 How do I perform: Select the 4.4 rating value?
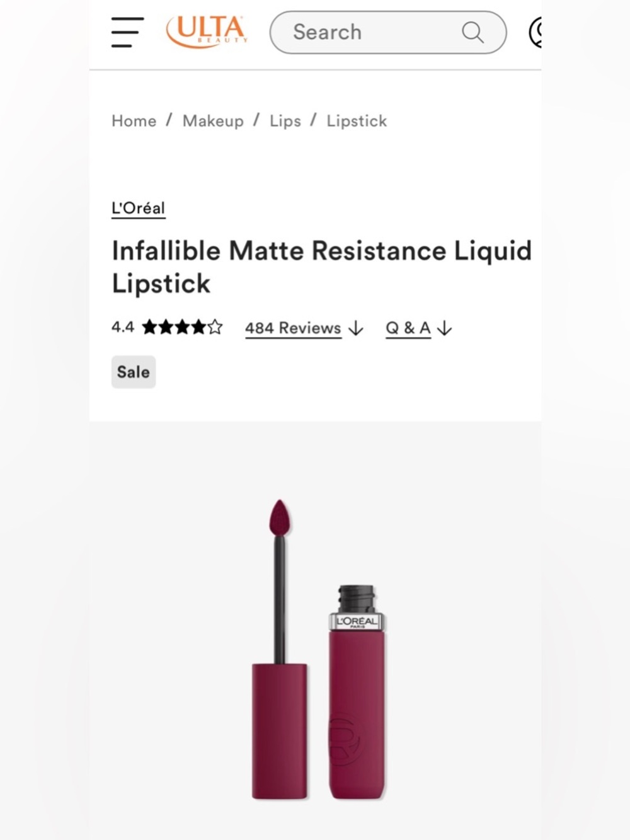point(122,327)
